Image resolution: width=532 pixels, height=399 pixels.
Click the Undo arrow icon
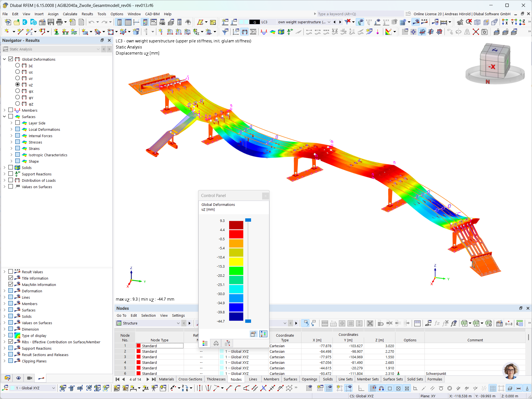(x=91, y=22)
